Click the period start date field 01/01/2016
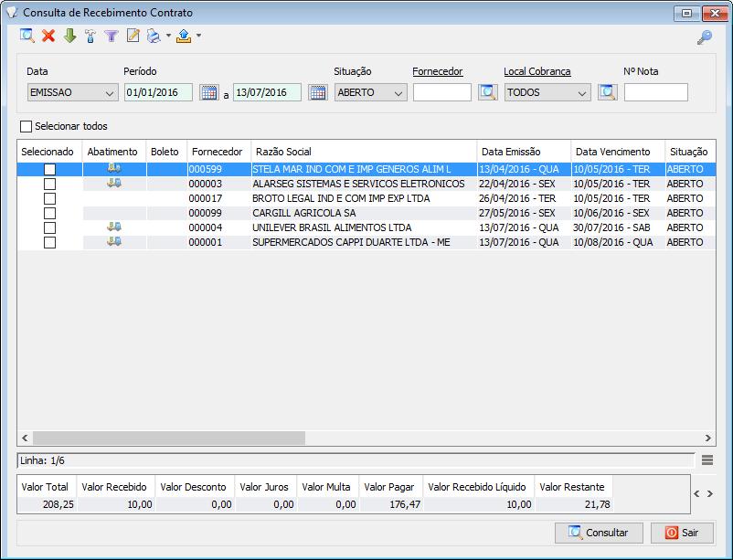Viewport: 733px width, 560px height. (x=158, y=92)
